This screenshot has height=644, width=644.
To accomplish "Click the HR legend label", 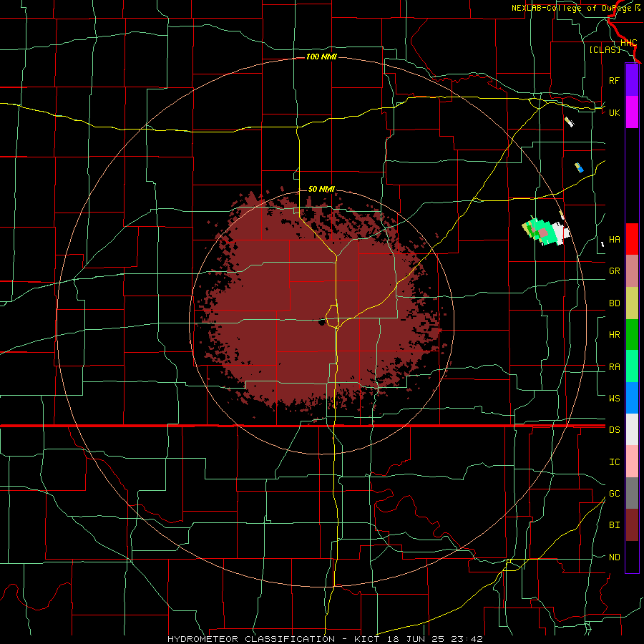I will point(614,335).
